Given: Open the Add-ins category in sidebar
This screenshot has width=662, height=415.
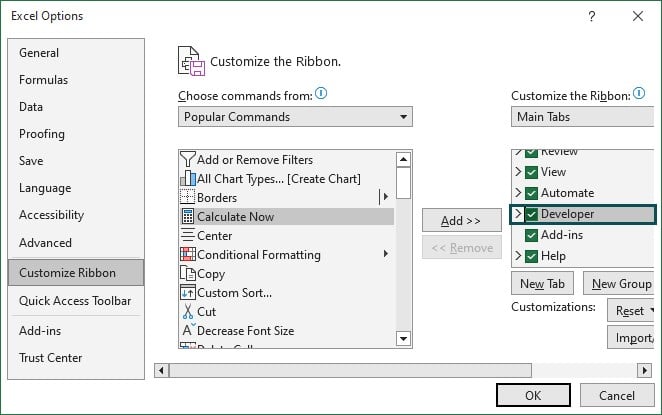Looking at the screenshot, I should click(x=76, y=331).
